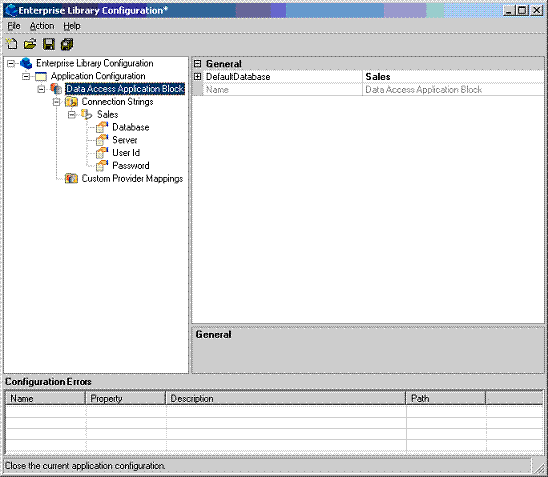548x477 pixels.
Task: Click the Save Application floppy icon
Action: tap(49, 44)
